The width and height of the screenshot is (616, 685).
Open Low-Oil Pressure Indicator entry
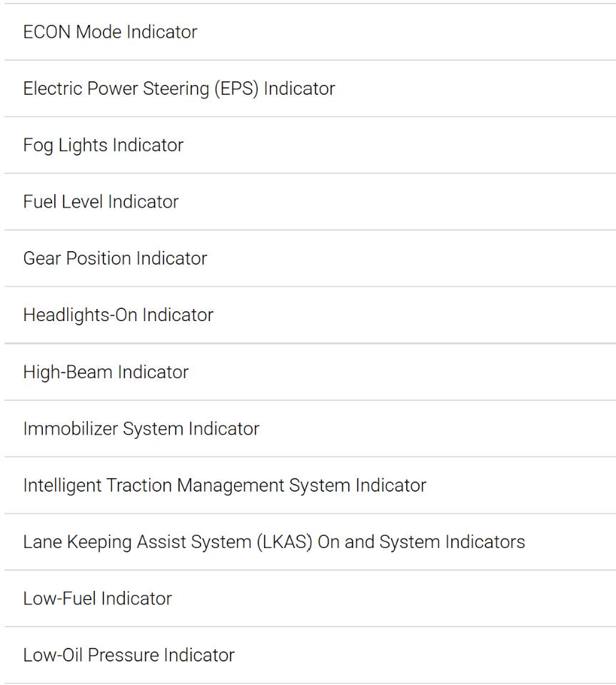click(310, 655)
